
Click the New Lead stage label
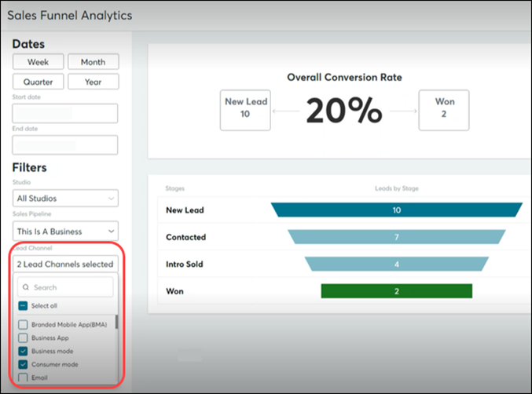[185, 210]
